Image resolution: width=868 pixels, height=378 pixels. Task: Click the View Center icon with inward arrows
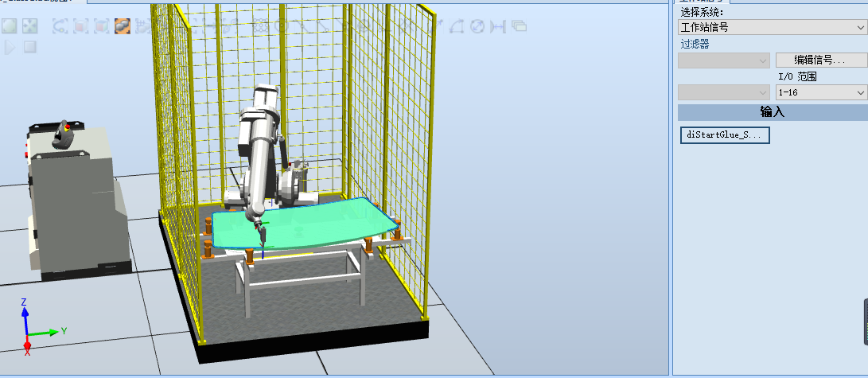coord(30,26)
